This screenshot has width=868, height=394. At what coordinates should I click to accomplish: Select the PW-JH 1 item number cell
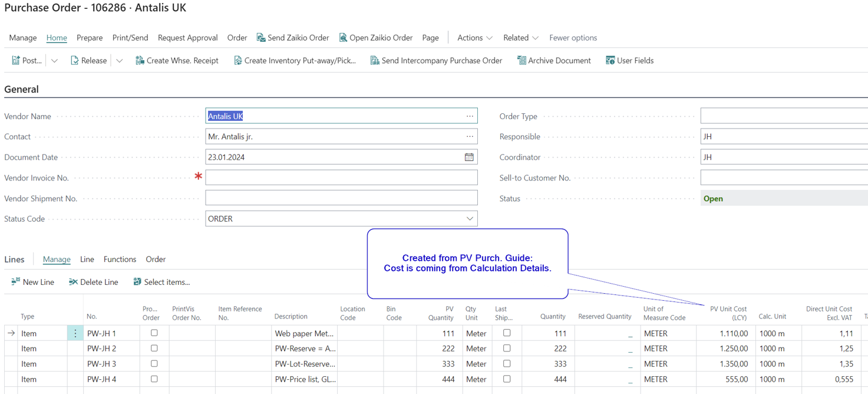pyautogui.click(x=111, y=333)
